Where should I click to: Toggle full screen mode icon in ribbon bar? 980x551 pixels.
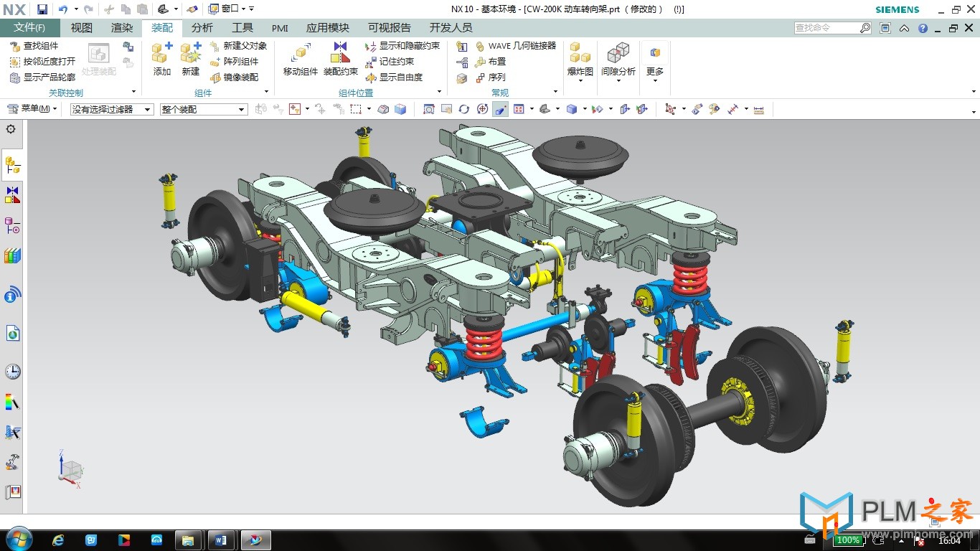[885, 29]
